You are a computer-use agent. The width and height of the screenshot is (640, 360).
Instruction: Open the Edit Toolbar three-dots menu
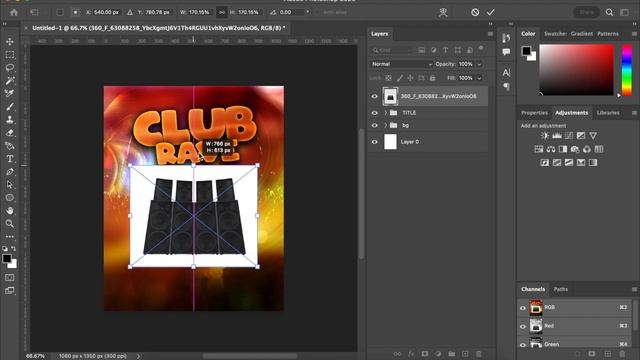coord(10,237)
